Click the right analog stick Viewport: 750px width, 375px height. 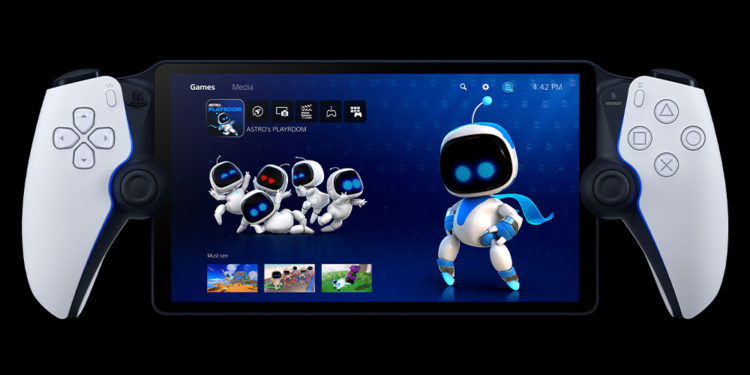pos(611,188)
